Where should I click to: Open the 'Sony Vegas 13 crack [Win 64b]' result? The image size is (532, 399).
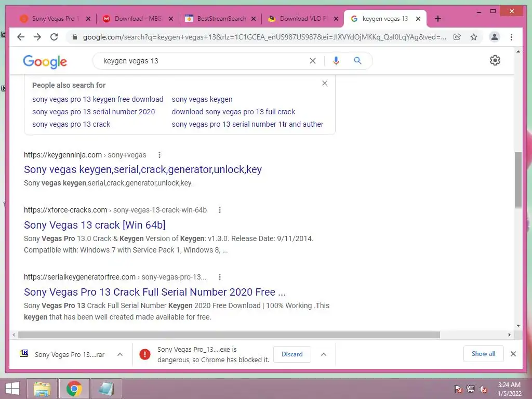coord(95,225)
